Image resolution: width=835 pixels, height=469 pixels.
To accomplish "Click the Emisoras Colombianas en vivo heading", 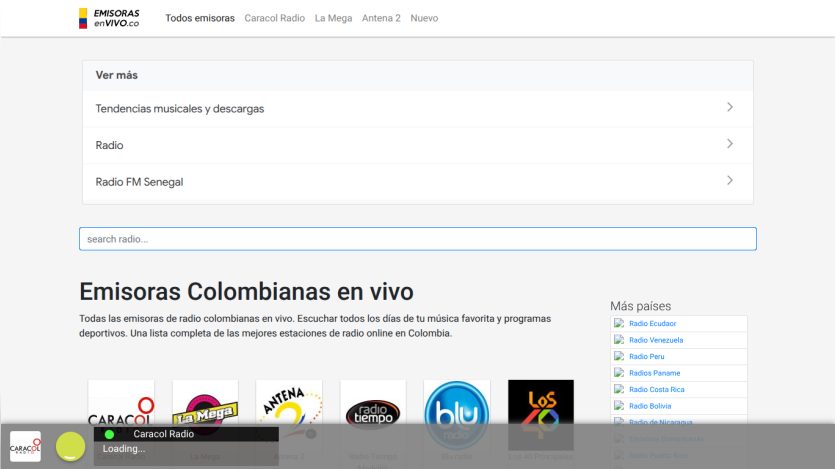I will pyautogui.click(x=247, y=292).
